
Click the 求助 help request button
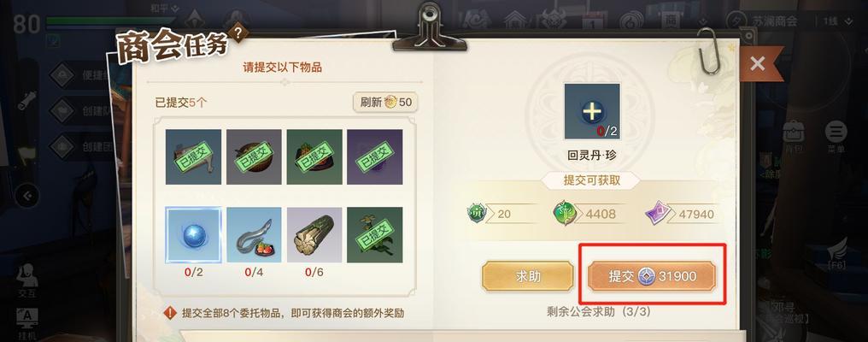pos(528,276)
